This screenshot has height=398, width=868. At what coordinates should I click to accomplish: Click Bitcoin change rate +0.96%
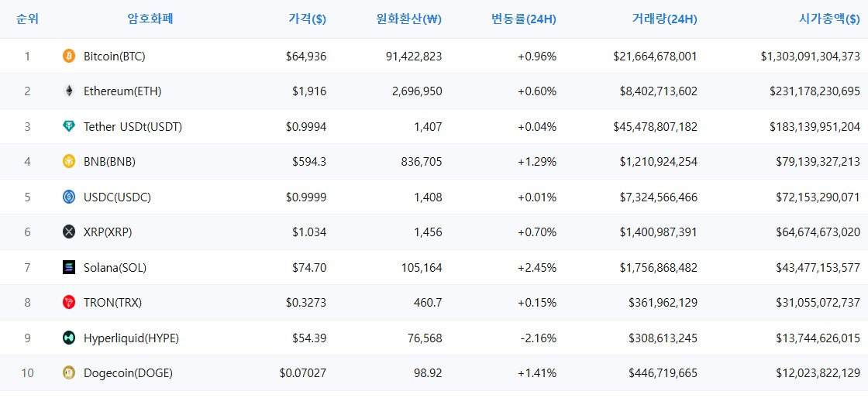pos(537,57)
